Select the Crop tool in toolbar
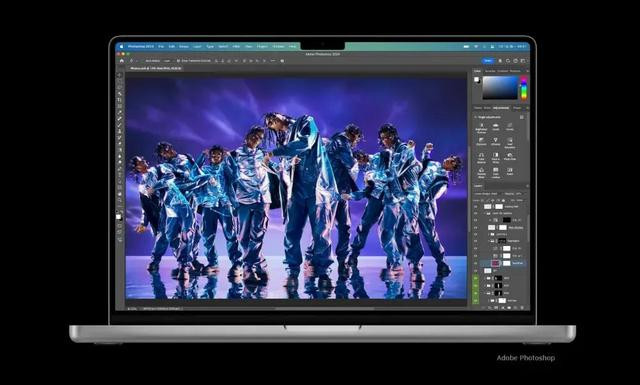 coord(120,100)
